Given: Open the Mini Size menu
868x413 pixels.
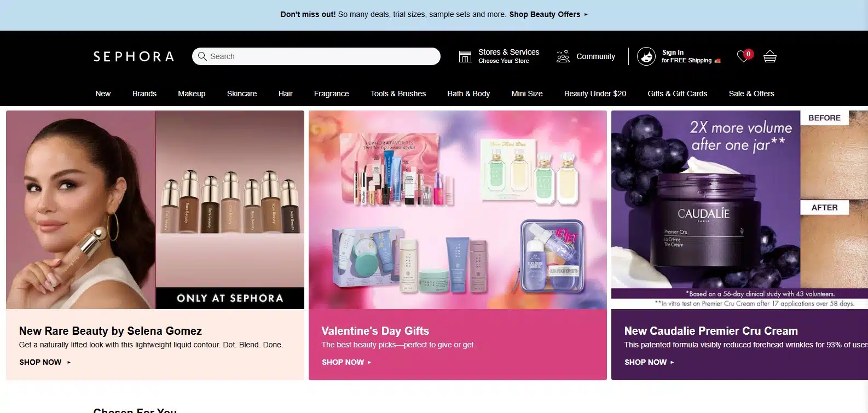Looking at the screenshot, I should coord(527,94).
